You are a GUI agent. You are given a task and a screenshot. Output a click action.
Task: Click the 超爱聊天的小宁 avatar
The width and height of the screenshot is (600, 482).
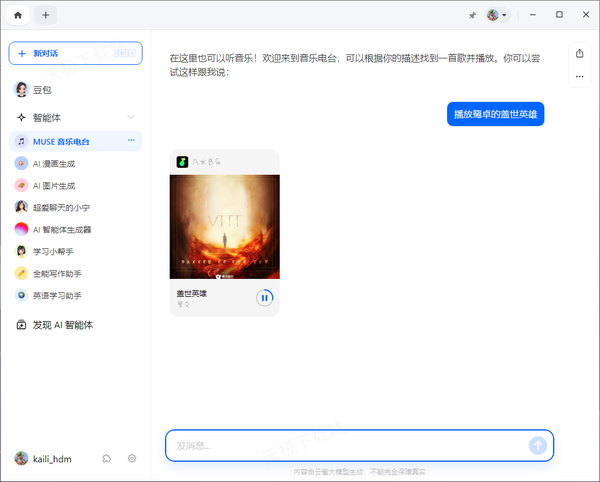tap(21, 207)
